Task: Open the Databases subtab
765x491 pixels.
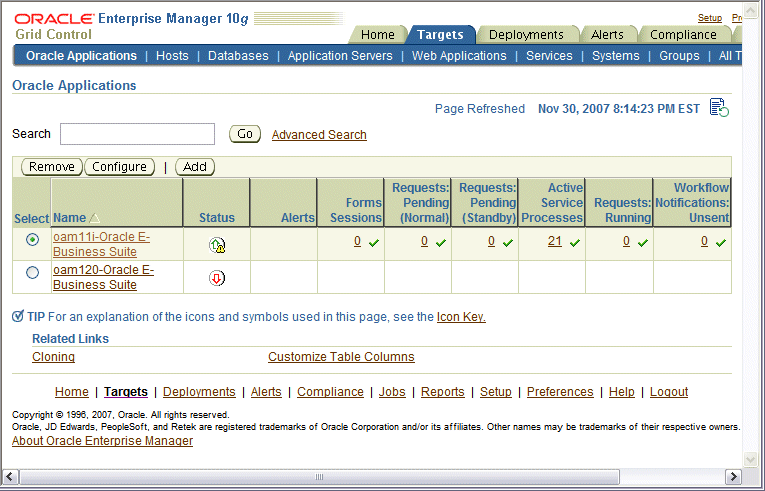Action: tap(238, 56)
